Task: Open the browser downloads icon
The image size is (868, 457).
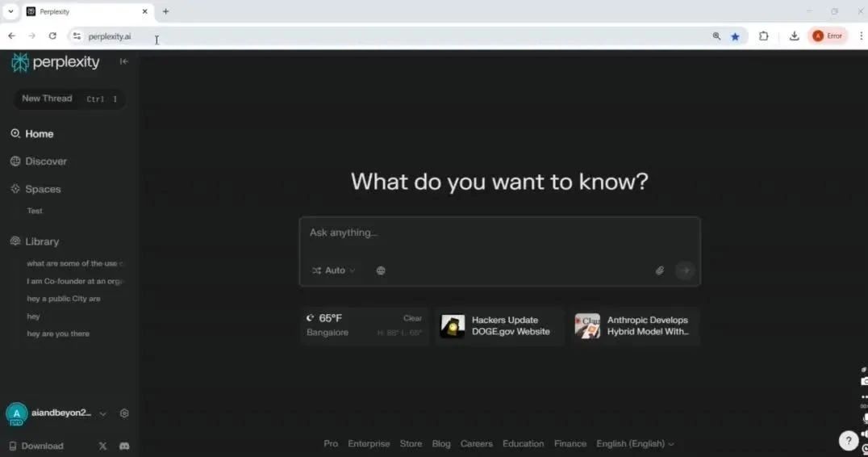Action: 795,36
